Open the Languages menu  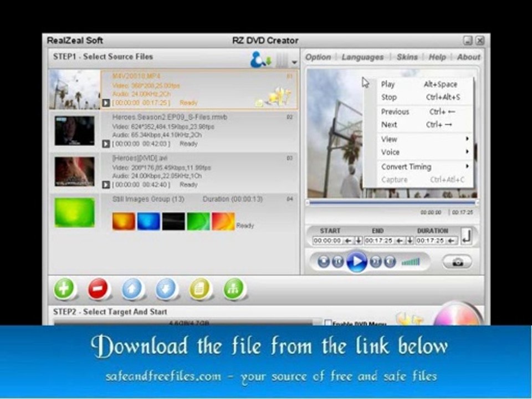coord(362,57)
